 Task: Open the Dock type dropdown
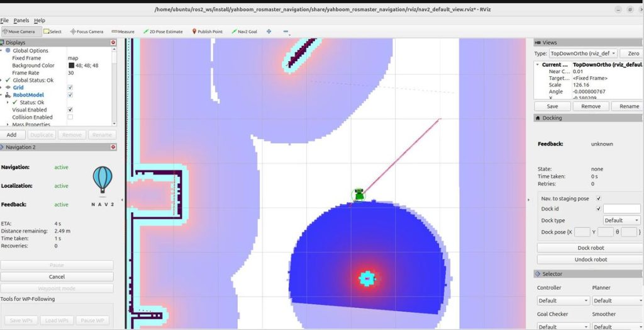coord(621,220)
